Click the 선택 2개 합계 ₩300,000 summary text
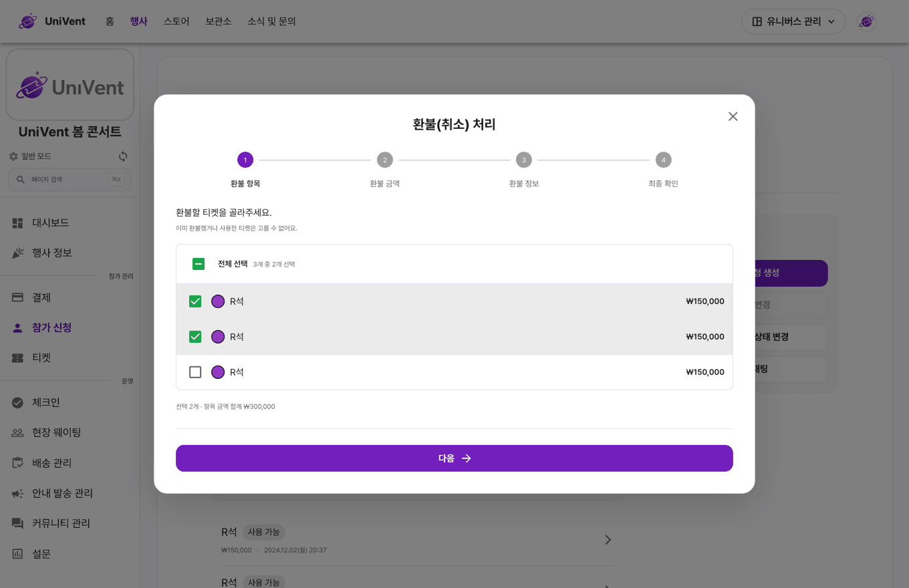 coord(225,406)
